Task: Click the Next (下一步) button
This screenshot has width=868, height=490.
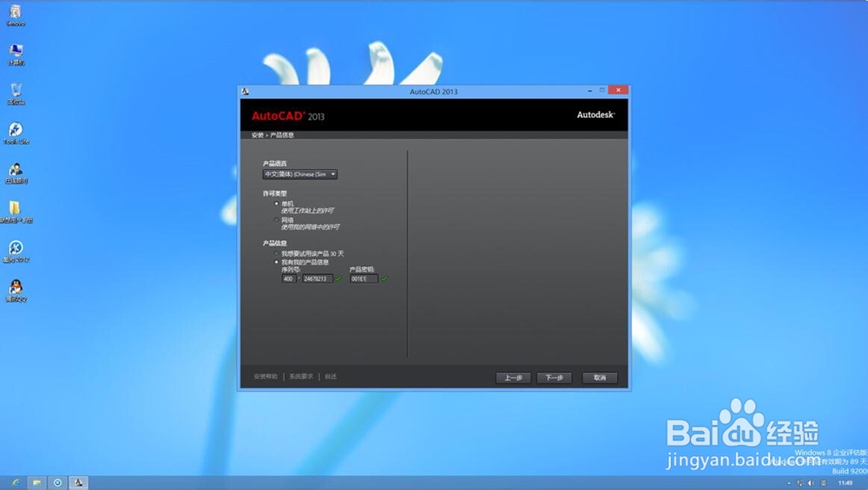Action: 554,378
